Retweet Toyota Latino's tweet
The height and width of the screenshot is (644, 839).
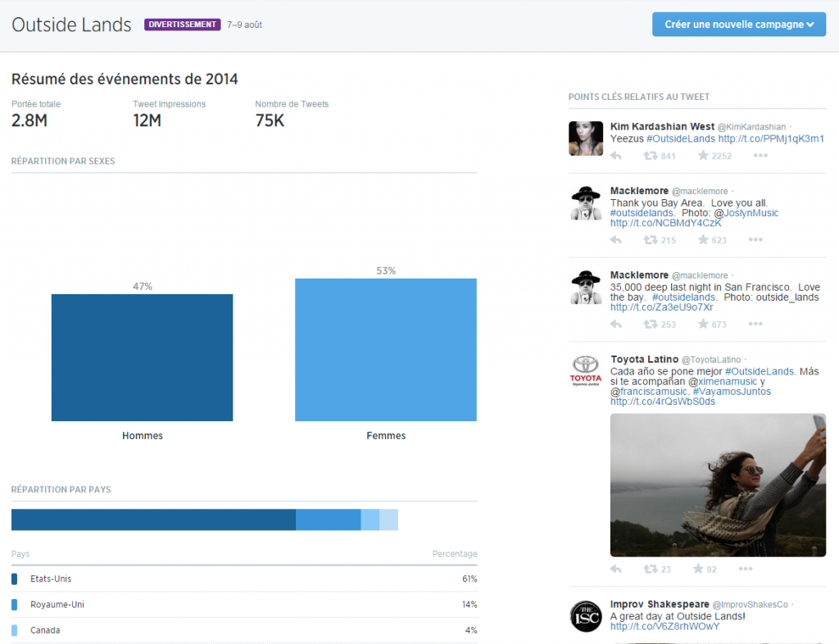click(650, 569)
